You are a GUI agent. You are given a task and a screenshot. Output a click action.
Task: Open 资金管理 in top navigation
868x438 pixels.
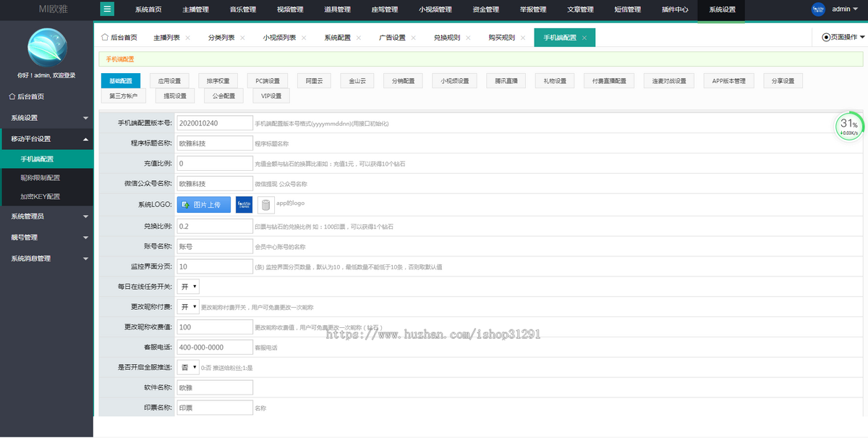pos(485,9)
